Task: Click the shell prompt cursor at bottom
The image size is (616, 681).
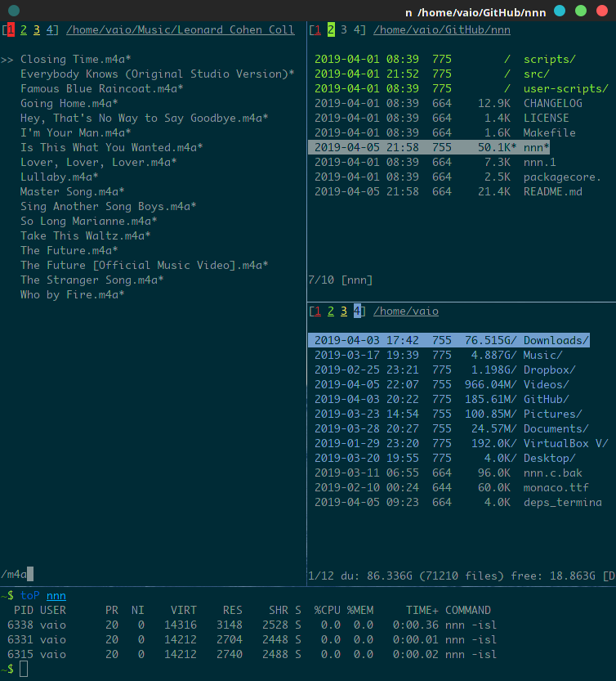Action: tap(24, 670)
